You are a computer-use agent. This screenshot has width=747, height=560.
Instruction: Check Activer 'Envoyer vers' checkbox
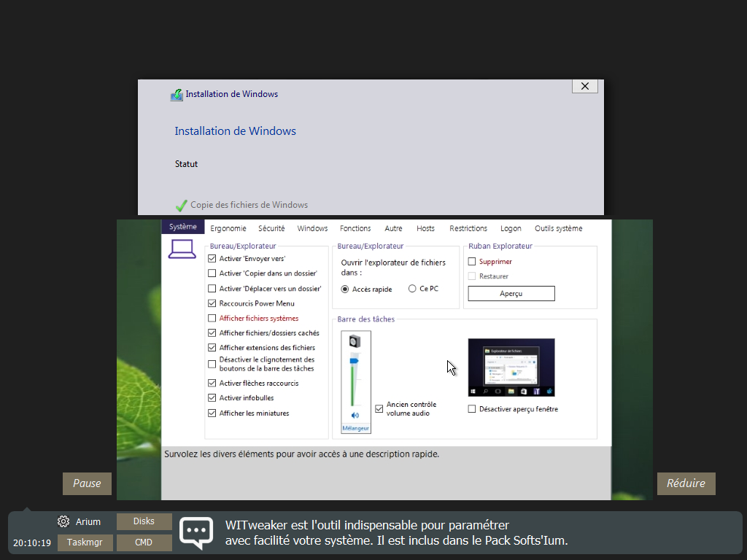point(212,259)
